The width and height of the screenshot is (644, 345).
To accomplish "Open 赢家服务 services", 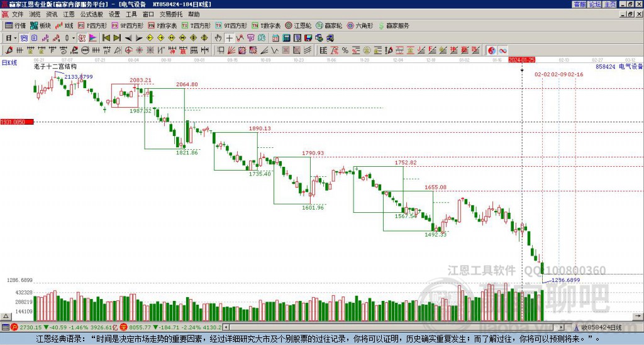I will tap(394, 25).
